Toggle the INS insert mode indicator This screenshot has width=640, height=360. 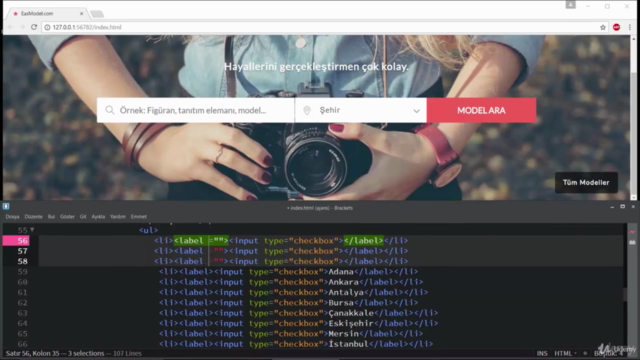click(x=542, y=353)
